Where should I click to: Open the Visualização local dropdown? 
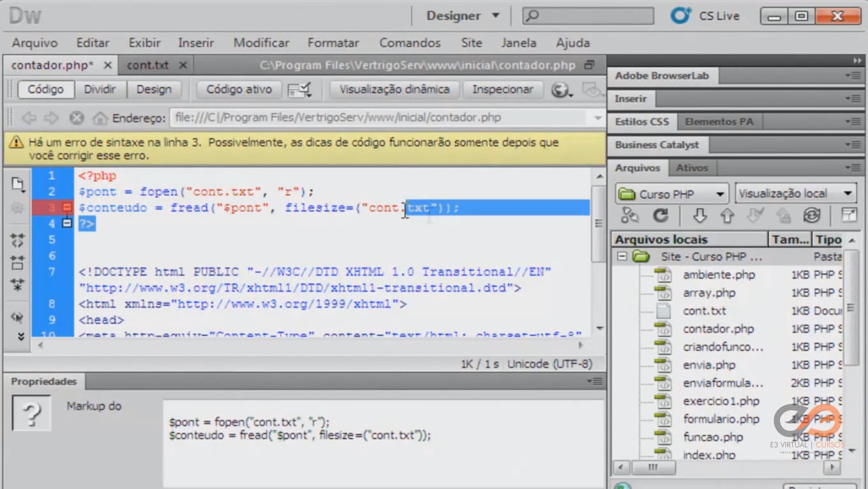click(x=795, y=193)
